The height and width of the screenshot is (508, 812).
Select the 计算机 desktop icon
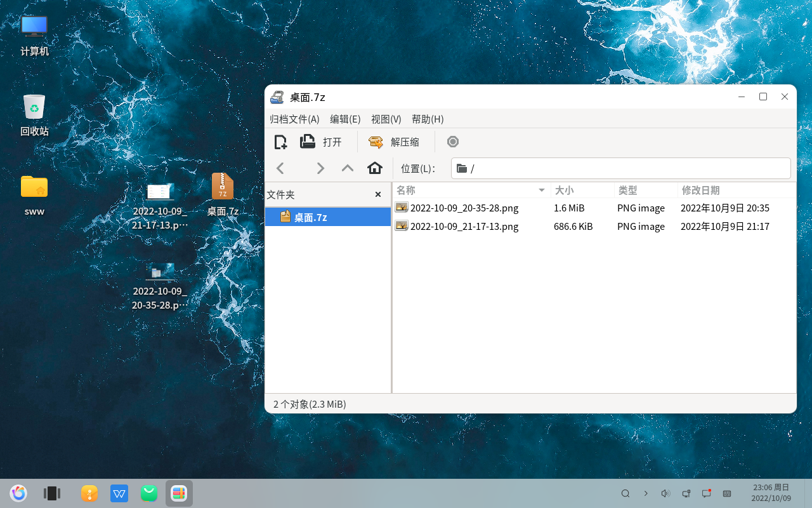click(34, 36)
